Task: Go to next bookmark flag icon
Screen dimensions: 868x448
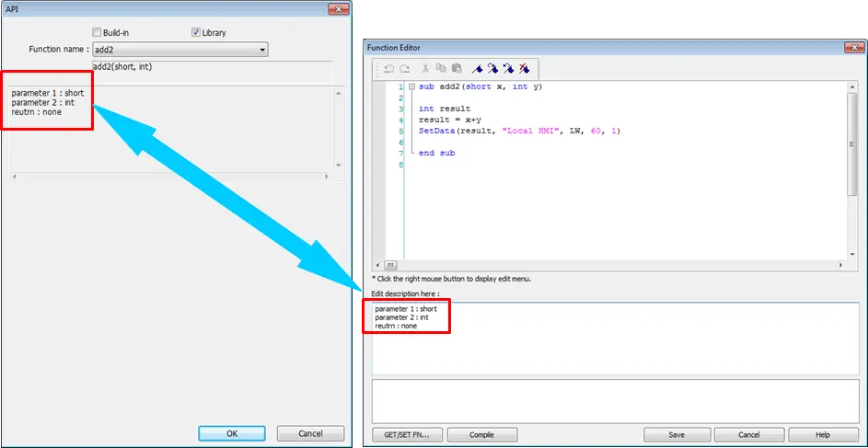Action: coord(492,69)
